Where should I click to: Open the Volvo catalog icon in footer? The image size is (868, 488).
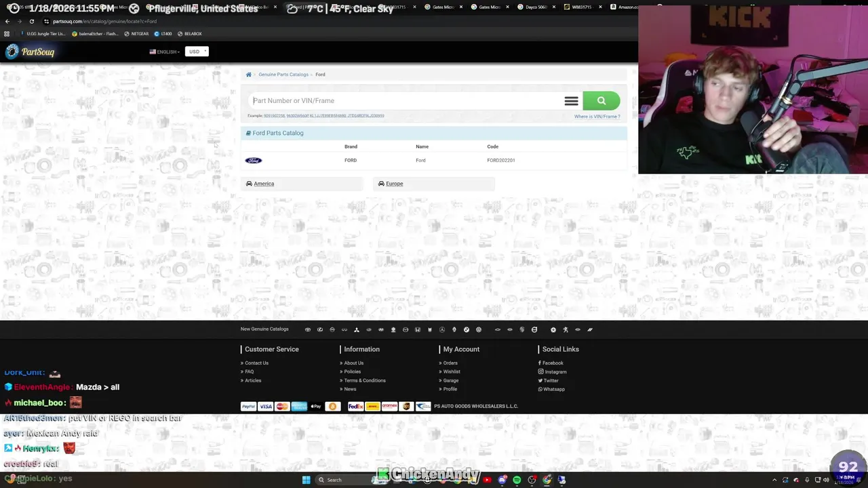pyautogui.click(x=534, y=329)
